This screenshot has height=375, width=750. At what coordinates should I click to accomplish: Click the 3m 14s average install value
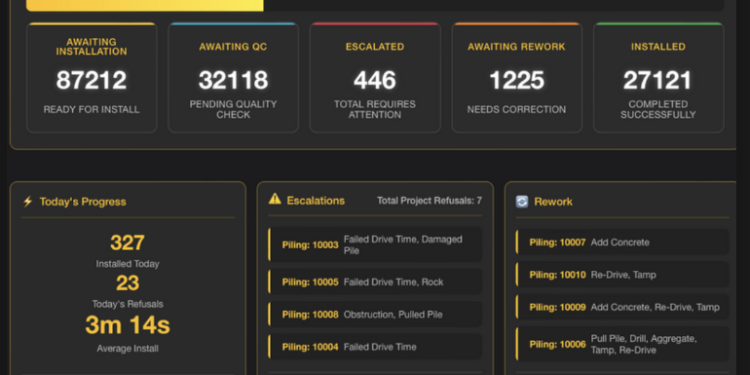pyautogui.click(x=127, y=325)
